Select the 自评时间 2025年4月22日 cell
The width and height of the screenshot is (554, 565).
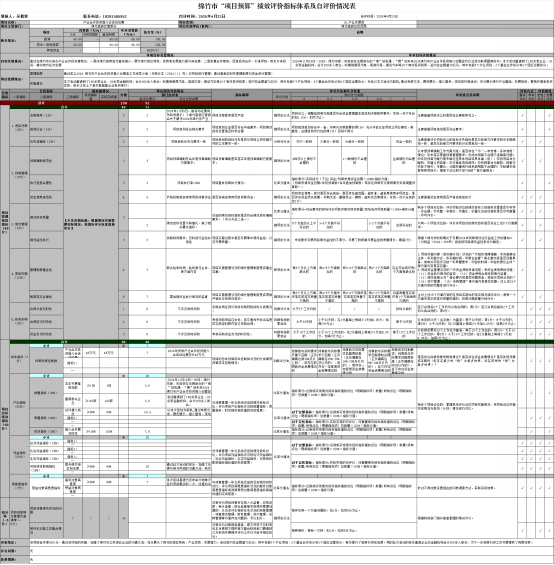(x=202, y=16)
